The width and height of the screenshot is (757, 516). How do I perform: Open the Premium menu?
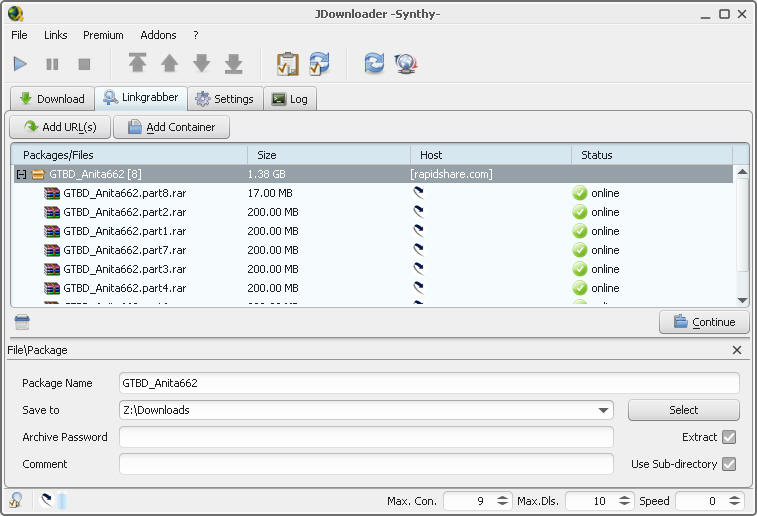tap(103, 35)
